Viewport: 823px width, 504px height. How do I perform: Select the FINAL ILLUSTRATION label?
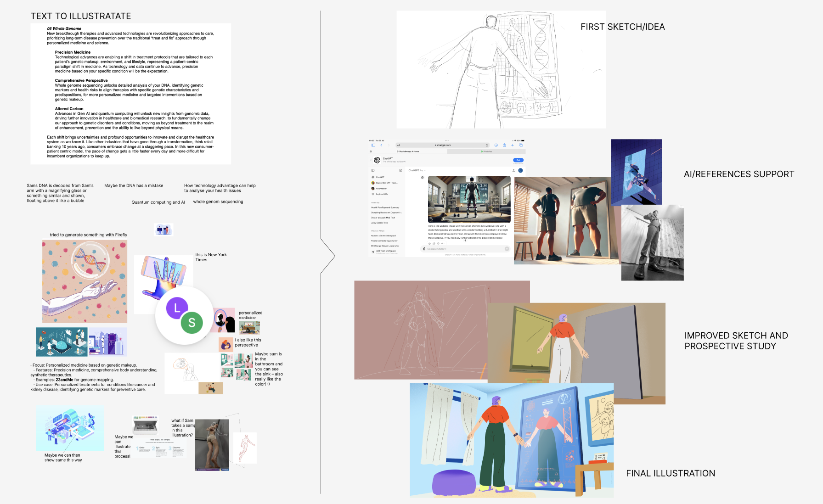point(671,473)
